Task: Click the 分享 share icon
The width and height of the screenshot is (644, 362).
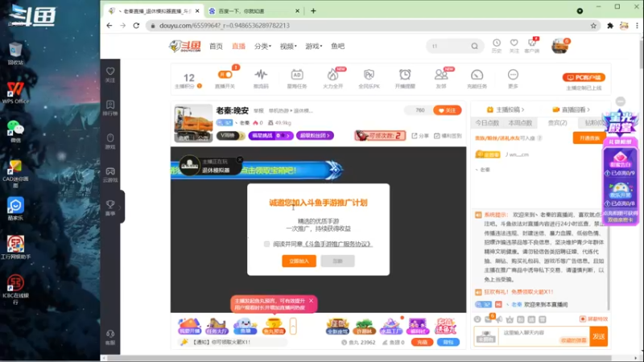Action: coord(420,136)
